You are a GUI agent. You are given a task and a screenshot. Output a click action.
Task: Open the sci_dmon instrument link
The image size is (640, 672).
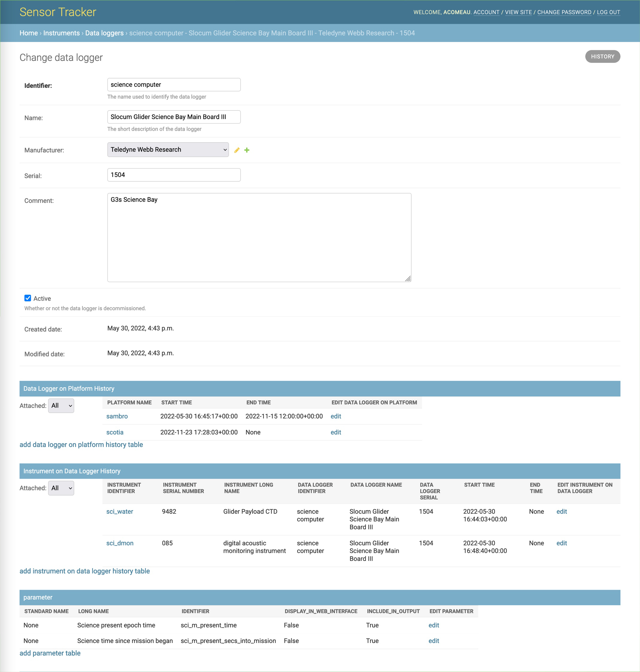[120, 543]
